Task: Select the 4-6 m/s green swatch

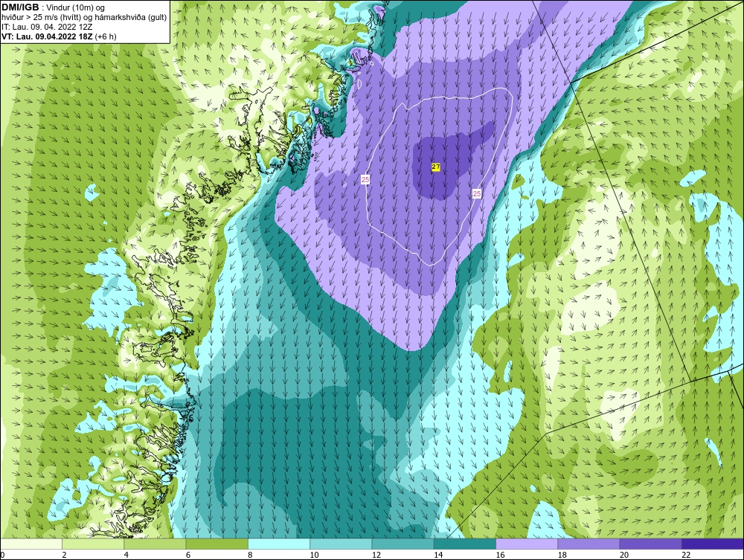Action: [155, 544]
